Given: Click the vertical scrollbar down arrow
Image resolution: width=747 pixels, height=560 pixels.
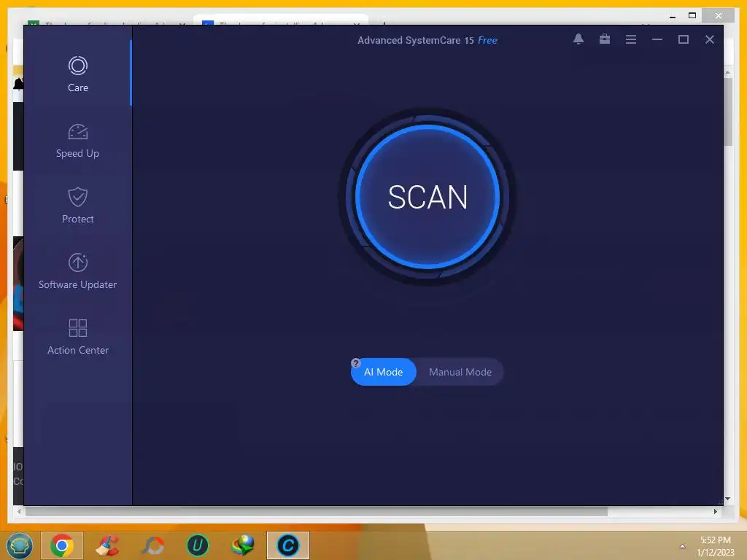Looking at the screenshot, I should click(728, 499).
